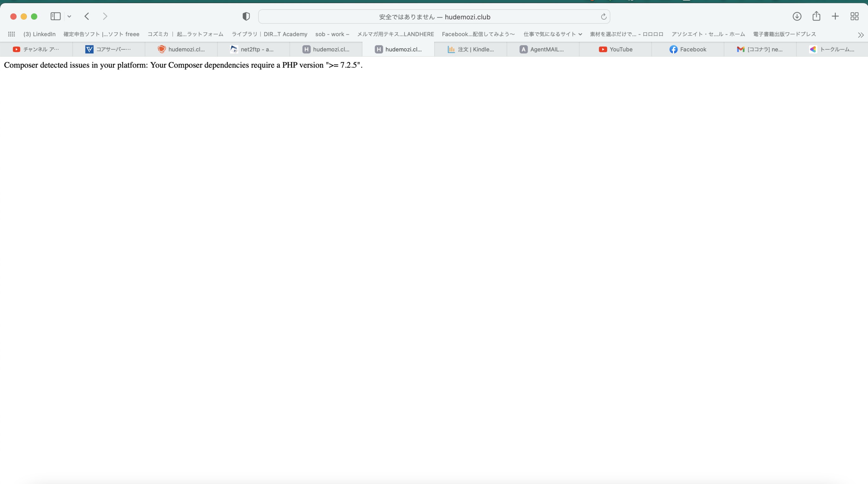Switch to the YouTube tab
The height and width of the screenshot is (484, 868).
[616, 49]
